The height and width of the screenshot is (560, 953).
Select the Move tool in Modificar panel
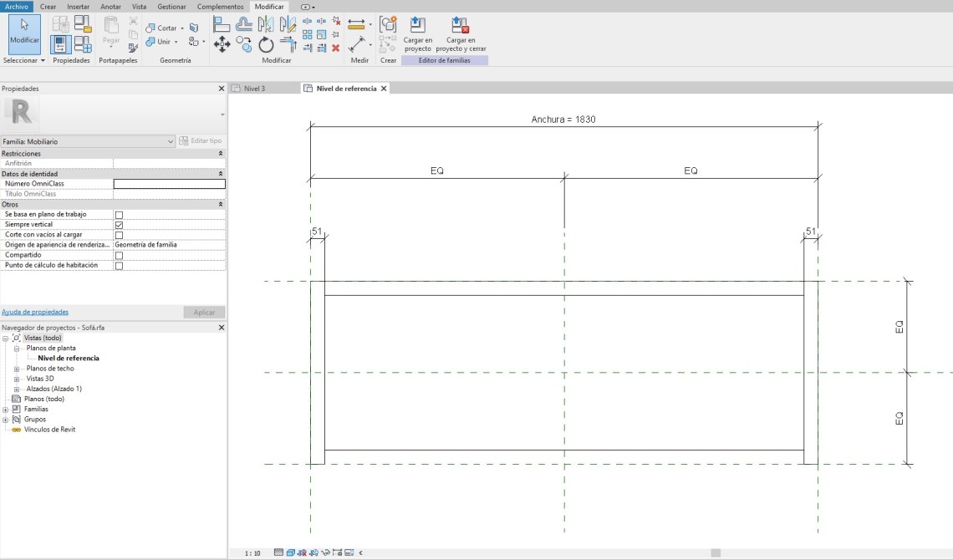click(x=222, y=44)
